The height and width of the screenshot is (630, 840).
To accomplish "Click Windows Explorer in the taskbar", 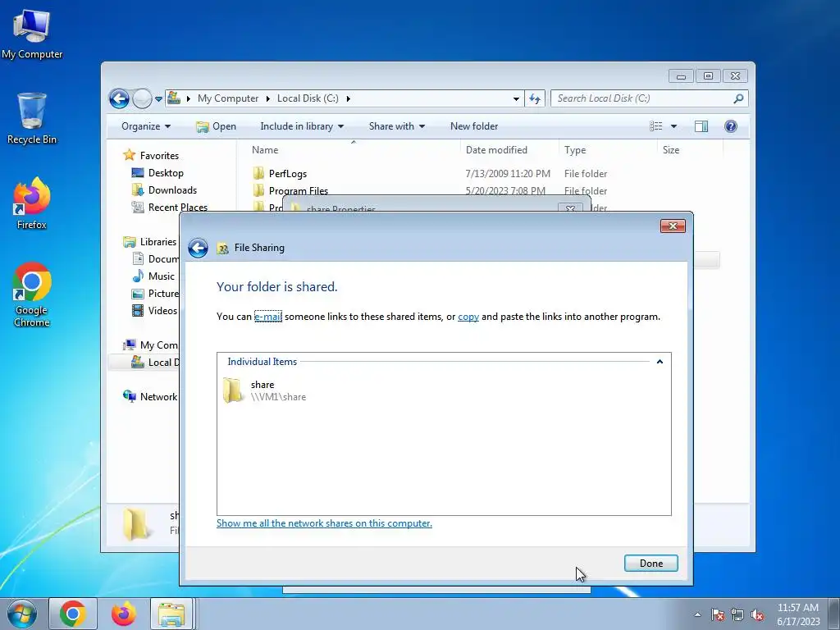I will 171,614.
